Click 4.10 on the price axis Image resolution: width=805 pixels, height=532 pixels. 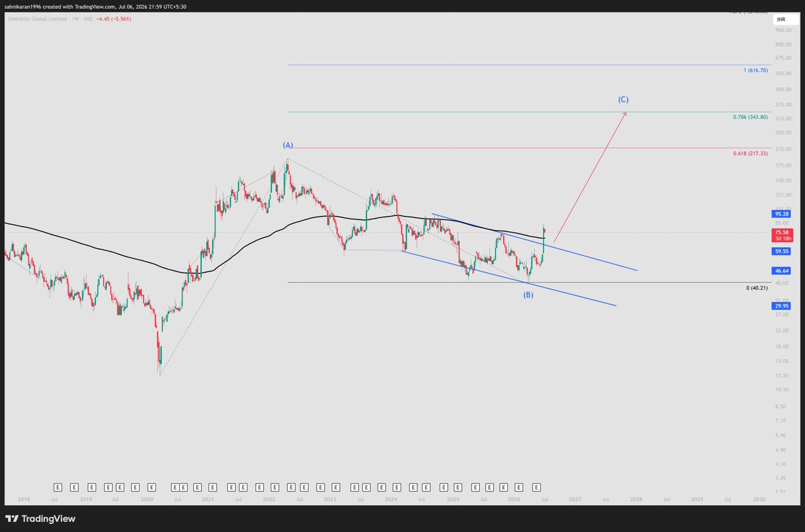coord(781,464)
